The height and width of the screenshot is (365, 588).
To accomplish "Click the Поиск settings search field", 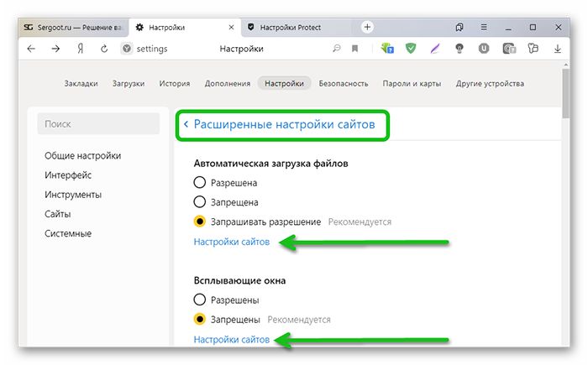I will (x=98, y=123).
